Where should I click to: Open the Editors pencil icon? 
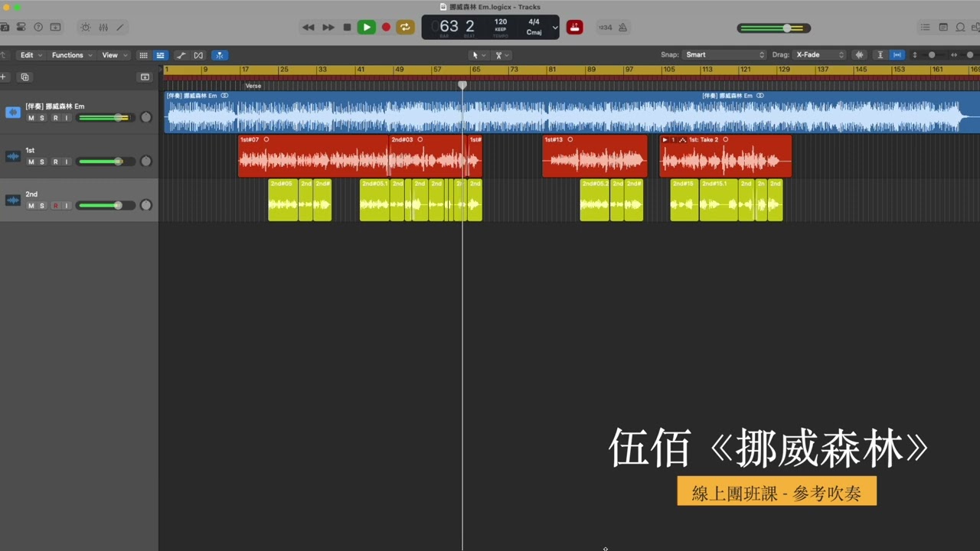119,28
